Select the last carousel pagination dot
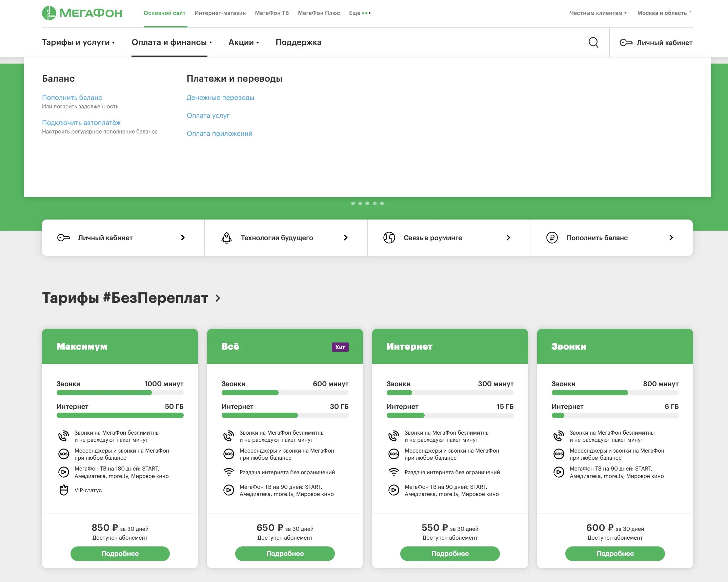 click(382, 203)
